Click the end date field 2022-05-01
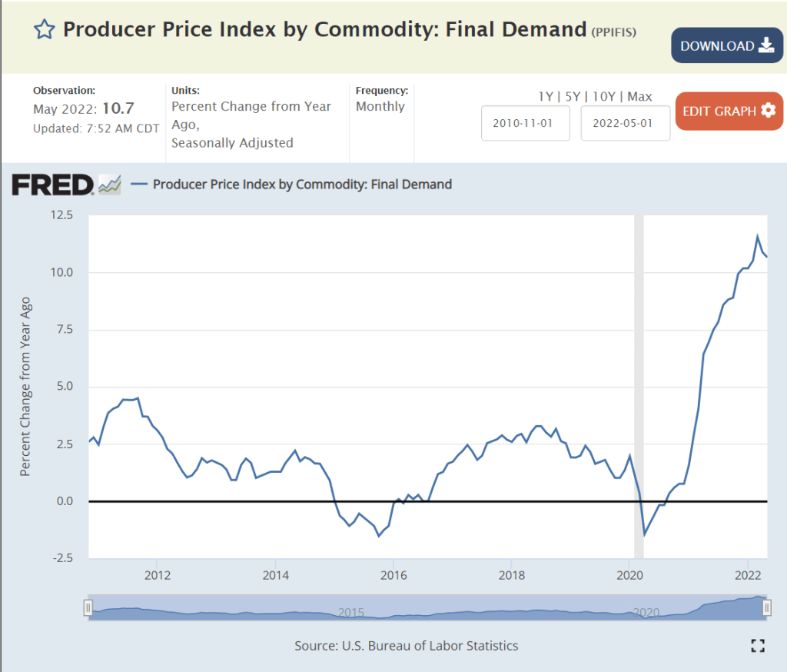This screenshot has width=787, height=672. (625, 123)
